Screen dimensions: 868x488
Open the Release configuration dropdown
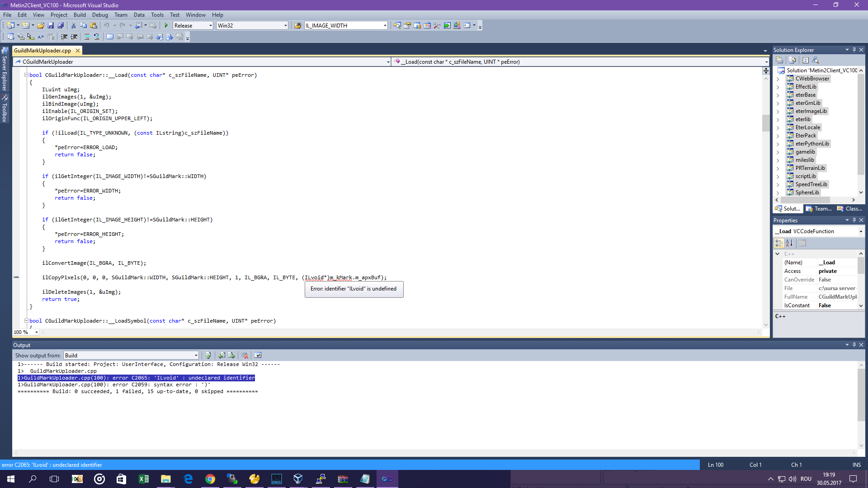point(211,26)
